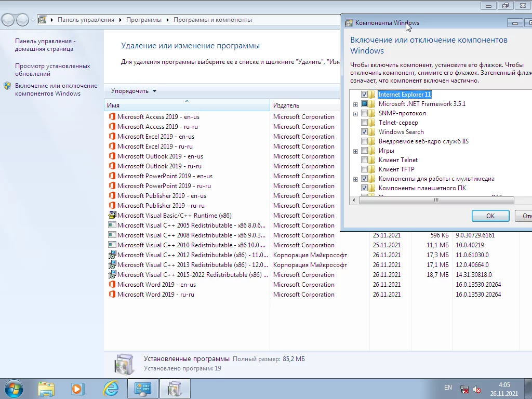The width and height of the screenshot is (532, 399).
Task: Click the Visual C++ 2010 Redistributable icon
Action: coord(112,245)
